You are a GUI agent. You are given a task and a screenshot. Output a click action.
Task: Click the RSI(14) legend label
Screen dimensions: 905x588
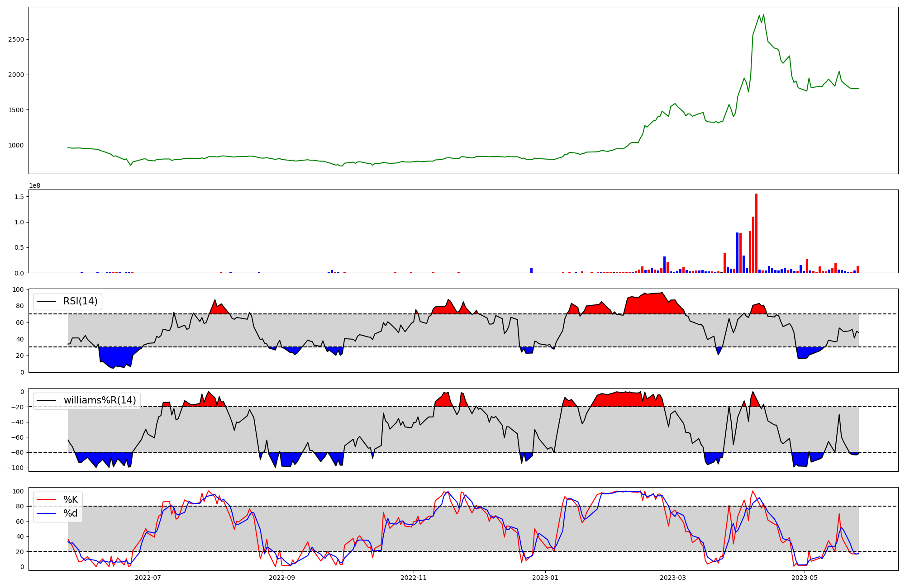80,301
